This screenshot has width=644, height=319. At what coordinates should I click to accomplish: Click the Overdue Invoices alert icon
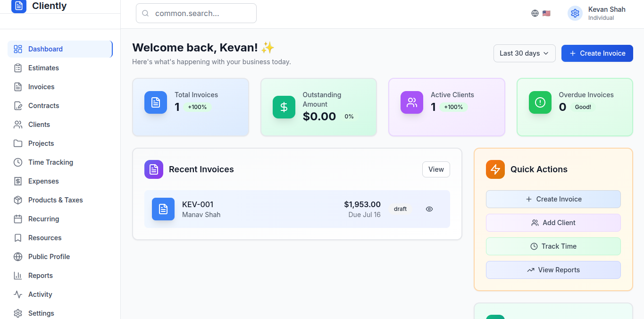click(540, 102)
